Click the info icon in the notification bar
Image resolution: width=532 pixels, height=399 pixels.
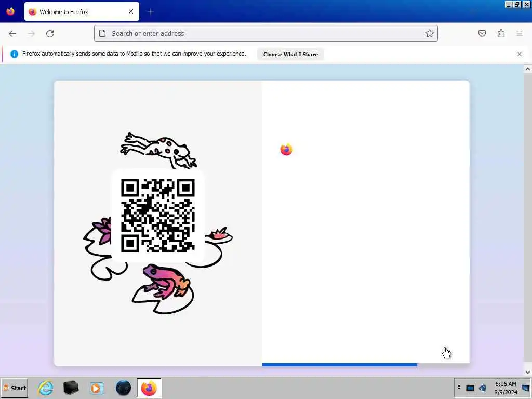[14, 54]
